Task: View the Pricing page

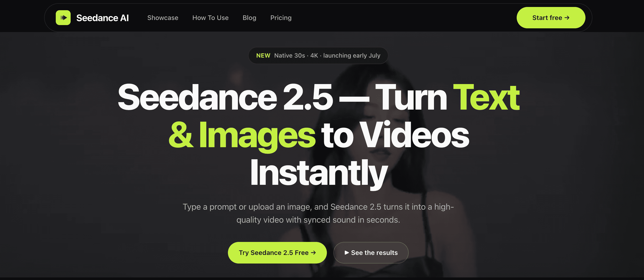Action: coord(281,18)
